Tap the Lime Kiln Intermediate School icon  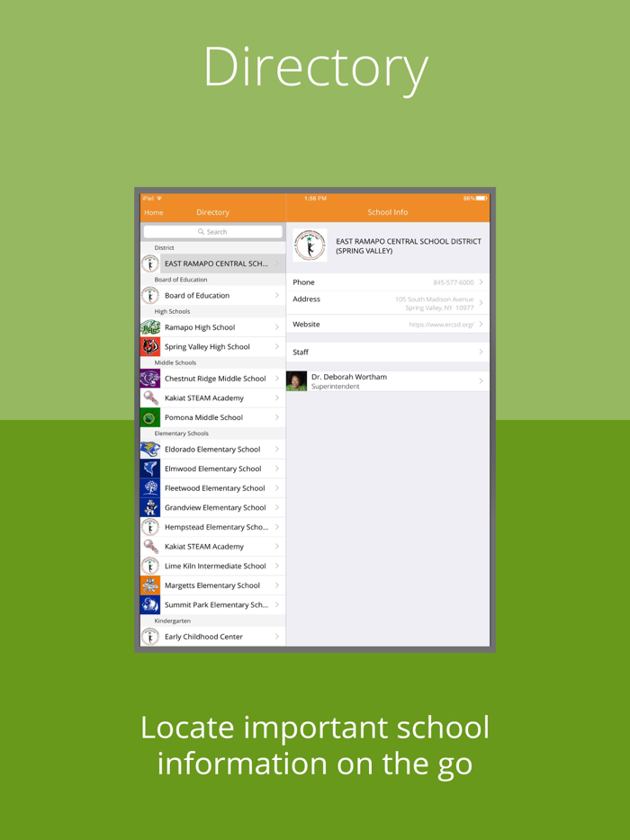[x=150, y=566]
